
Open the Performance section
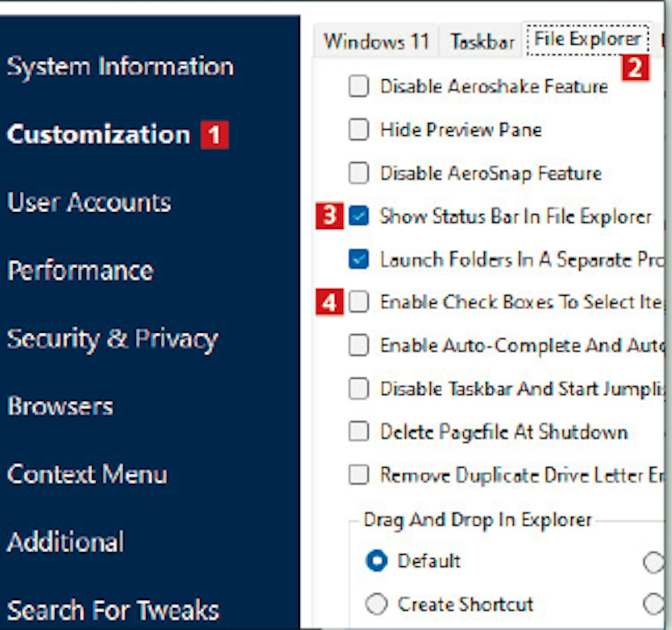point(81,271)
